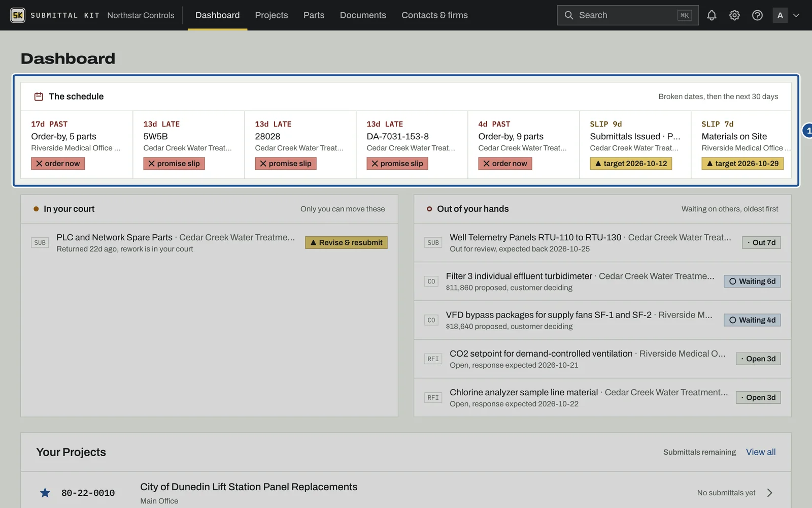The width and height of the screenshot is (812, 508).
Task: Click promise slip on the 28028 card
Action: [286, 164]
